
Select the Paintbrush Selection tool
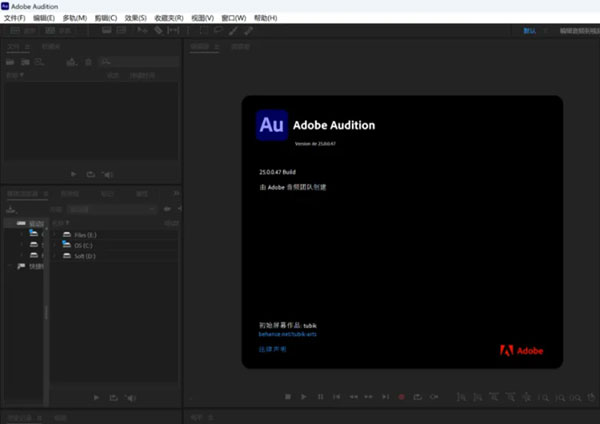(233, 31)
